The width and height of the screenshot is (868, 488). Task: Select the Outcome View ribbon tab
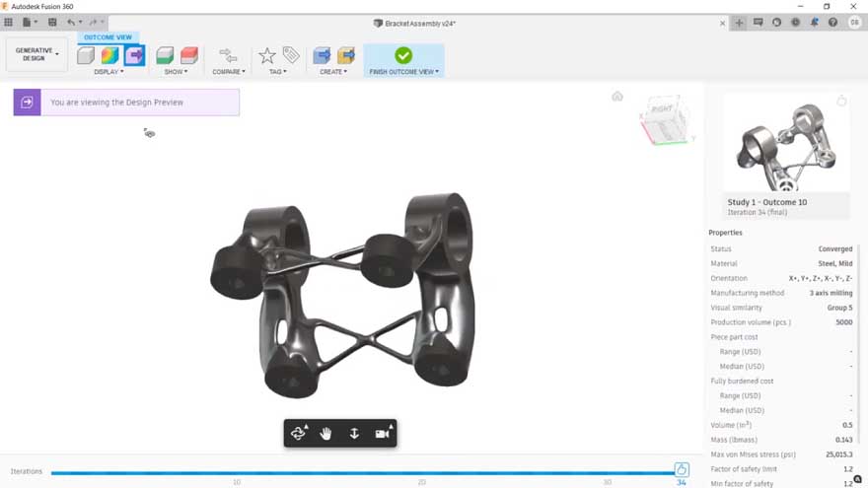(108, 37)
